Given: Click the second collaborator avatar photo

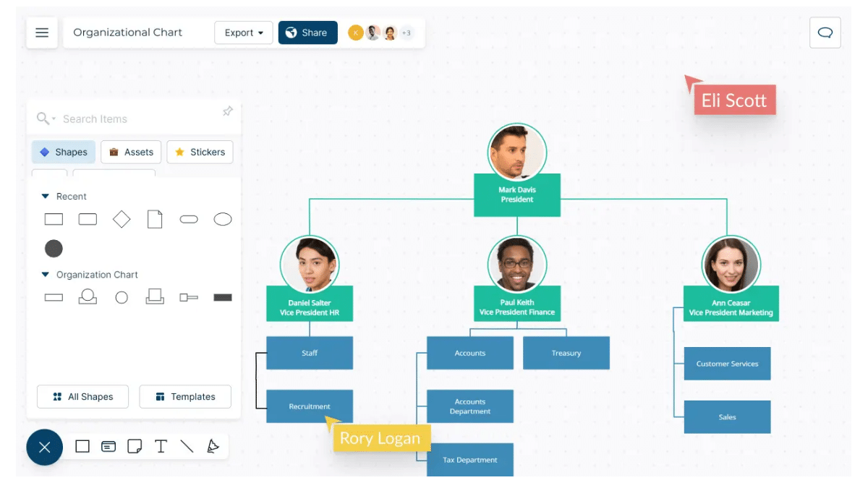Looking at the screenshot, I should (x=373, y=33).
